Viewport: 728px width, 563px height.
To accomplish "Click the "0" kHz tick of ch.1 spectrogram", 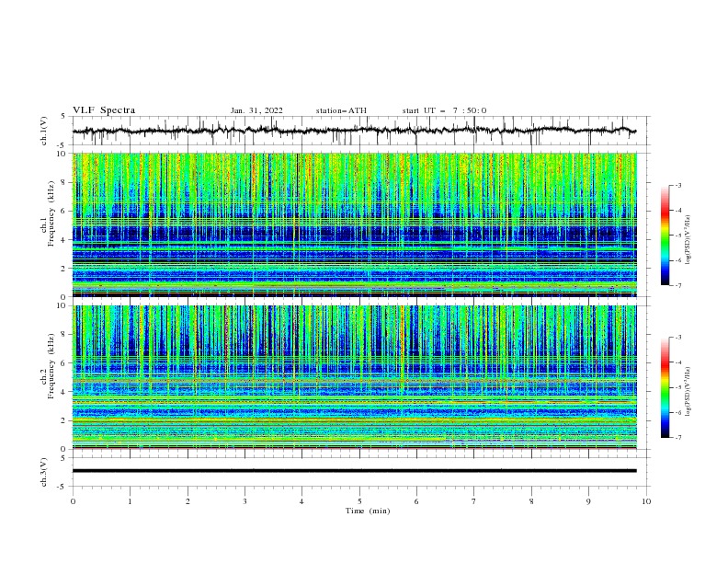I will click(64, 297).
